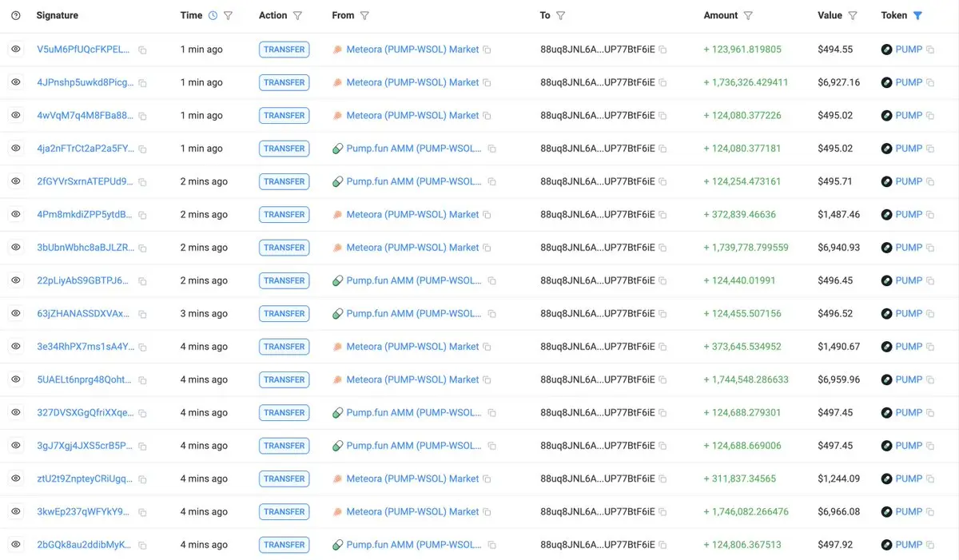View details eye icon for 4JPnshp5uwkd8Picg row
This screenshot has width=959, height=560.
tap(16, 82)
